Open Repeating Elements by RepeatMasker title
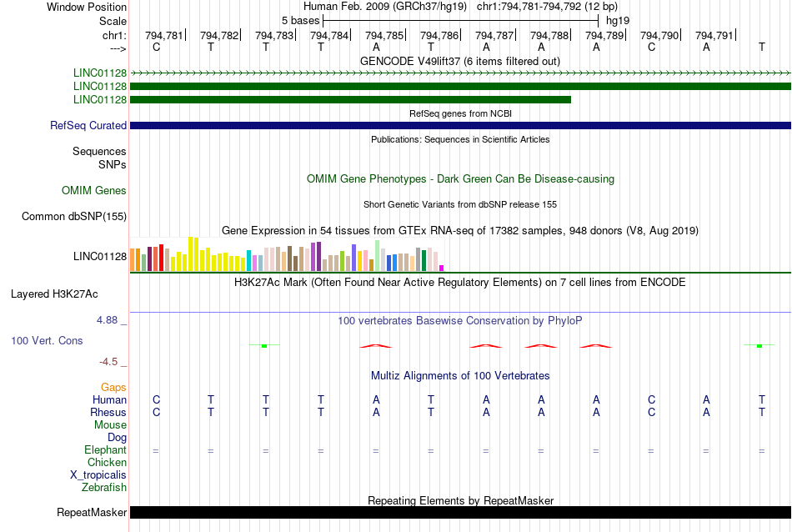 tap(460, 500)
